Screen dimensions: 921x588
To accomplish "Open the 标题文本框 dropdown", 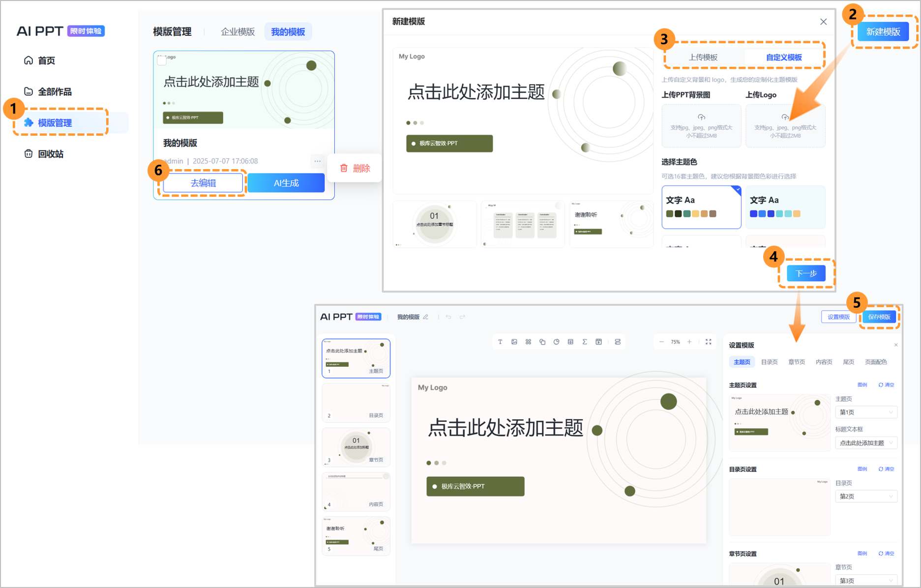I will click(866, 442).
